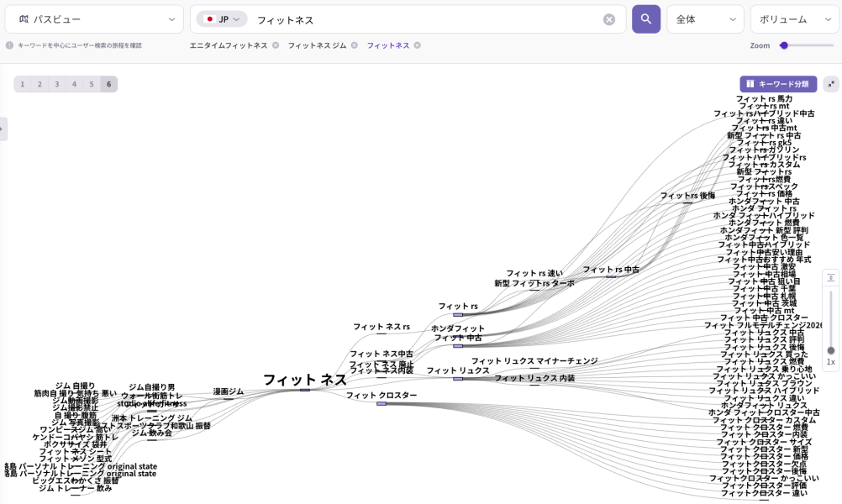Clear the search field with the X icon

point(609,19)
